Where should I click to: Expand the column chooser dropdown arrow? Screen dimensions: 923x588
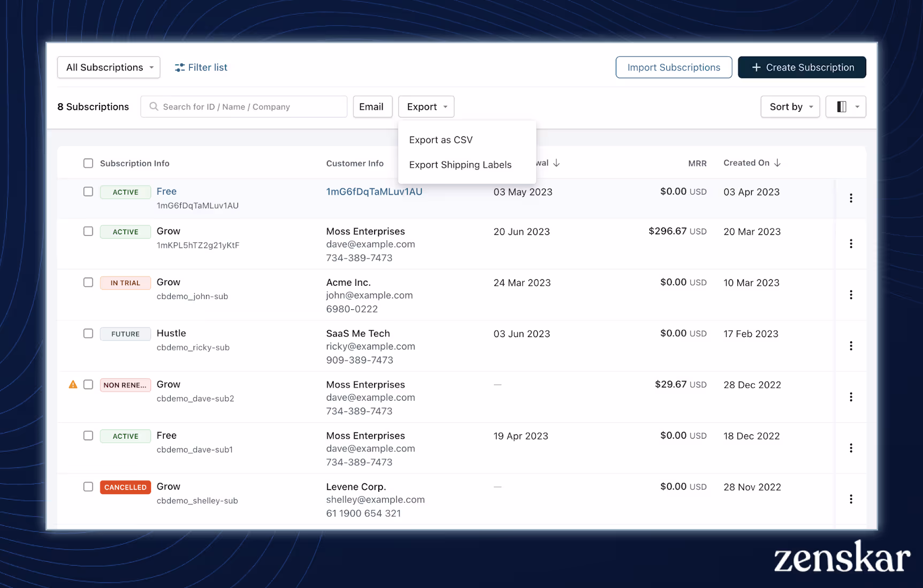857,106
